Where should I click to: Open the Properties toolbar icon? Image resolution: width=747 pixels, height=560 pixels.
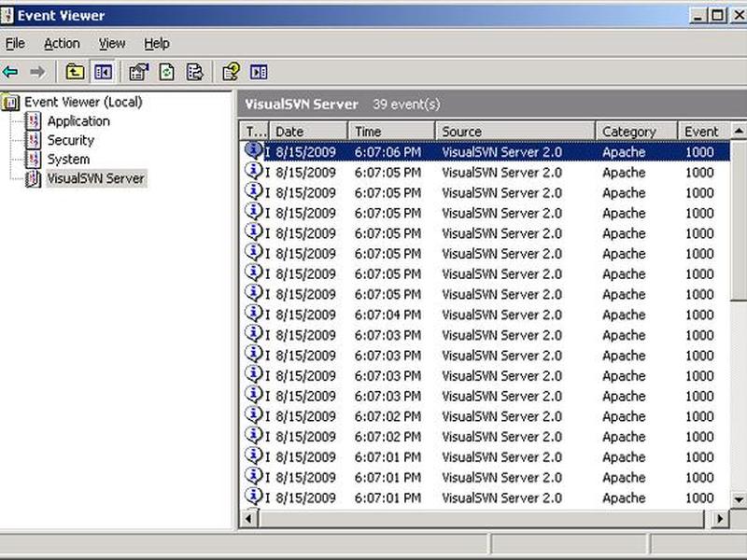pyautogui.click(x=138, y=73)
